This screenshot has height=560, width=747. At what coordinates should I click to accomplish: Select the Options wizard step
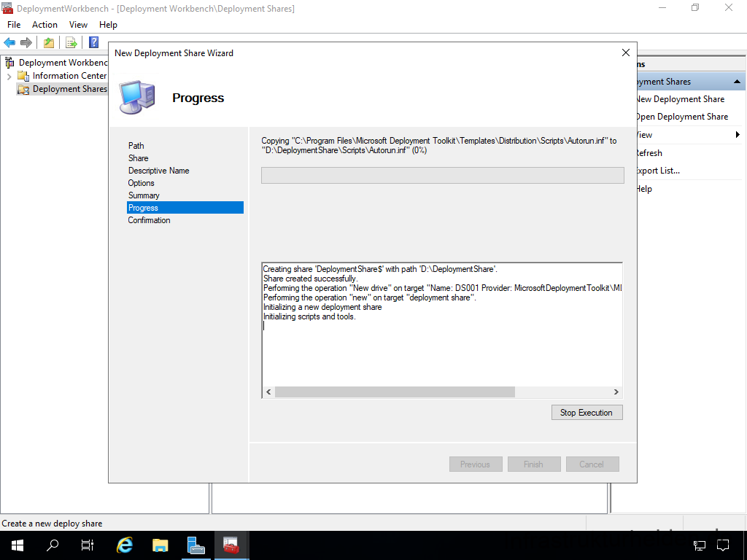coord(141,183)
